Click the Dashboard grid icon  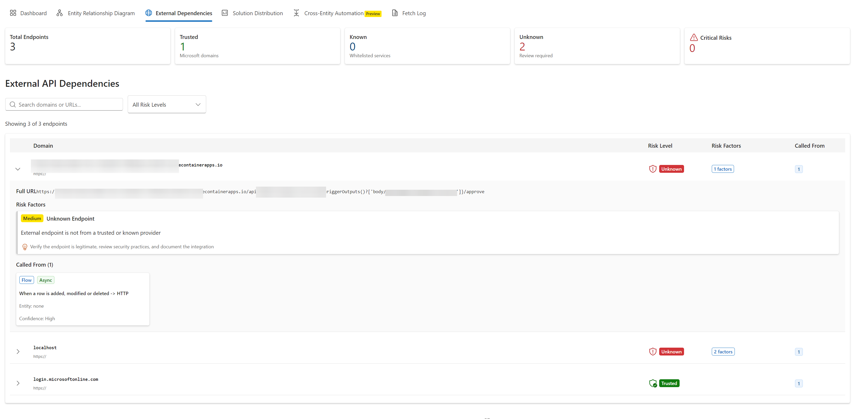point(13,13)
